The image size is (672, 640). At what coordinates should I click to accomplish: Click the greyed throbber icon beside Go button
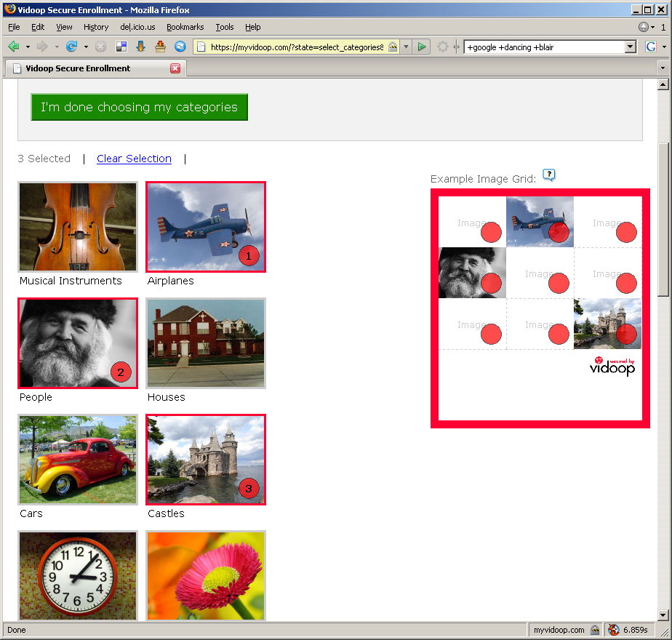point(443,47)
